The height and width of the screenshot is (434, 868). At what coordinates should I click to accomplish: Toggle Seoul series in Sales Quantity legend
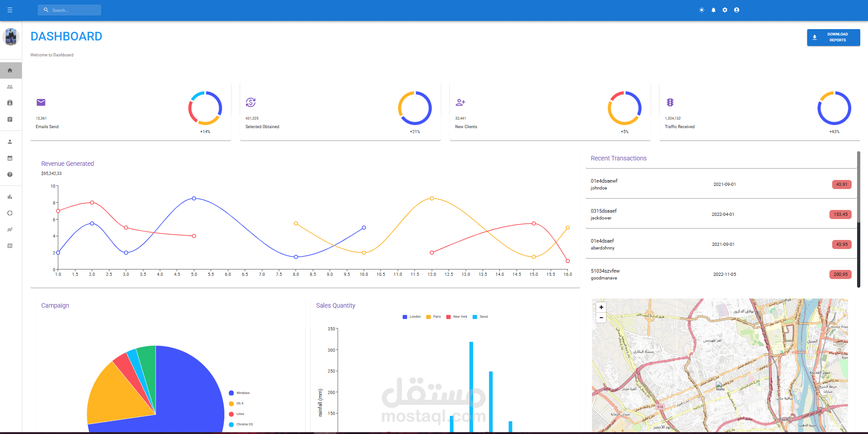(480, 317)
